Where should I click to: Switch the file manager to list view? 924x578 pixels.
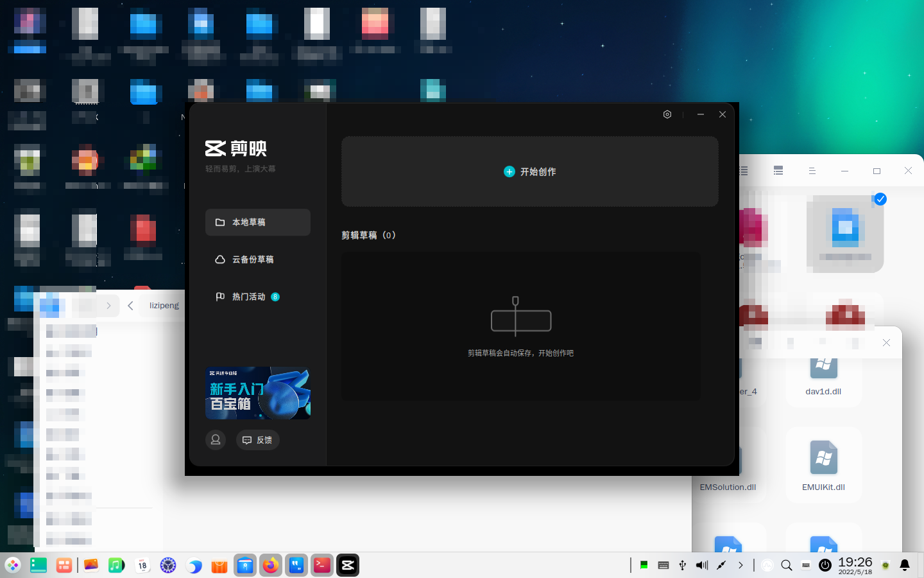pyautogui.click(x=743, y=171)
